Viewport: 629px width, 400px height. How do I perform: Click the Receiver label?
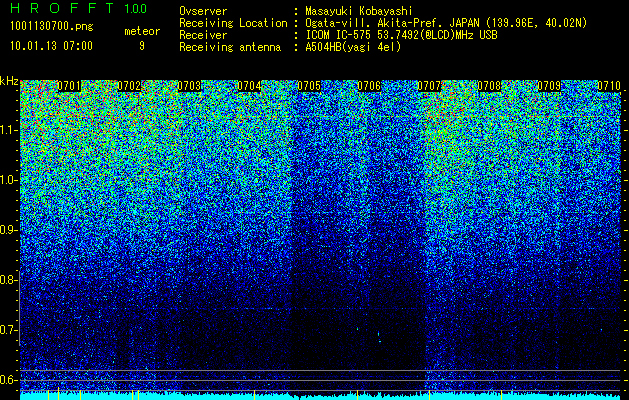(x=203, y=35)
